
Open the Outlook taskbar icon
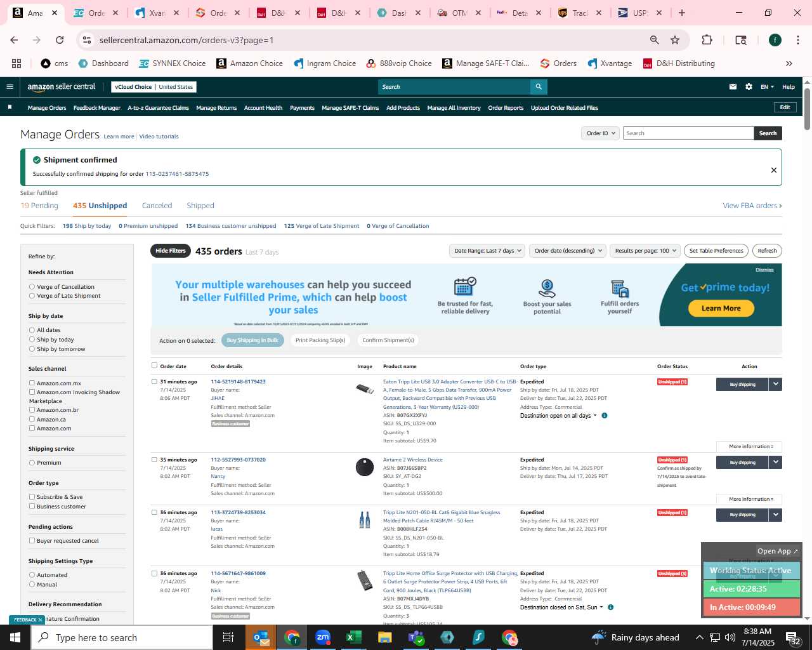tap(261, 637)
